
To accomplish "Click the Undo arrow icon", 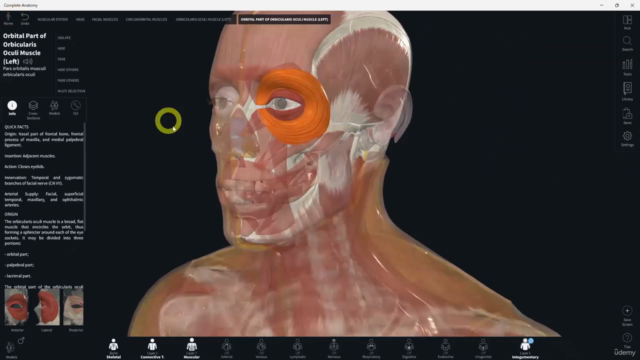I will 25,19.
